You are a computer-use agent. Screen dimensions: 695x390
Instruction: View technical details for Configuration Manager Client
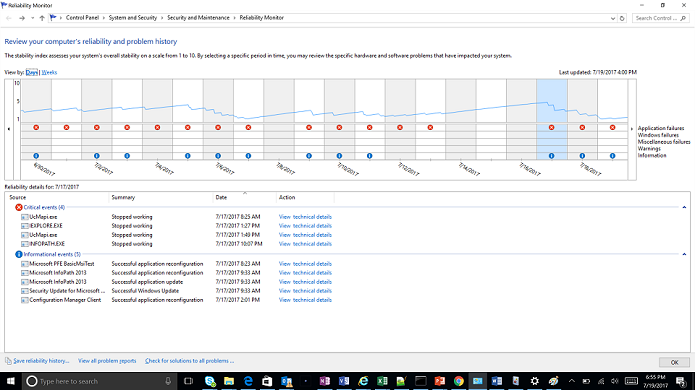point(305,300)
